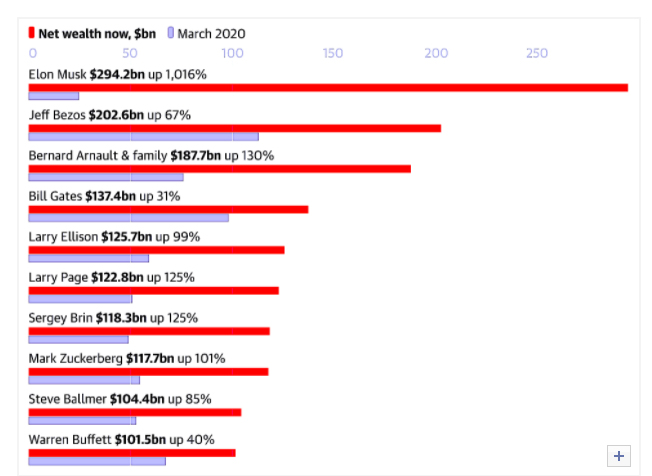The width and height of the screenshot is (652, 476).
Task: Click Warren Buffett's purple March 2020 bar
Action: [x=97, y=461]
